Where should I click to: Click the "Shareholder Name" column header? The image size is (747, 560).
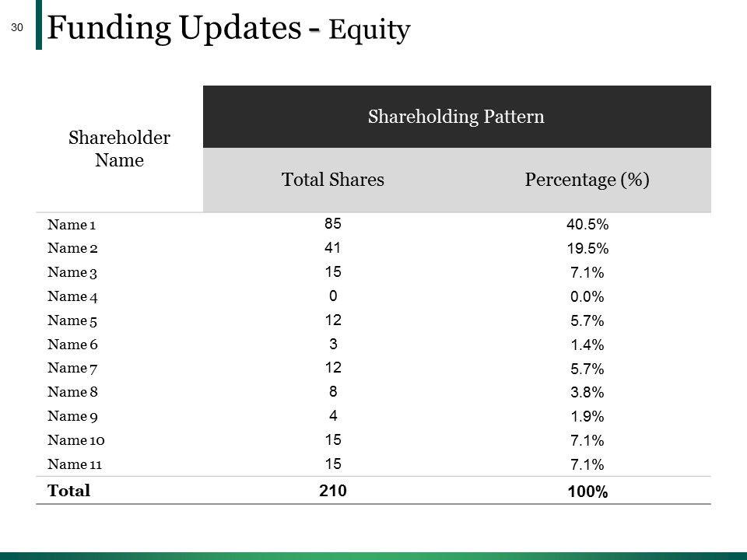click(120, 150)
